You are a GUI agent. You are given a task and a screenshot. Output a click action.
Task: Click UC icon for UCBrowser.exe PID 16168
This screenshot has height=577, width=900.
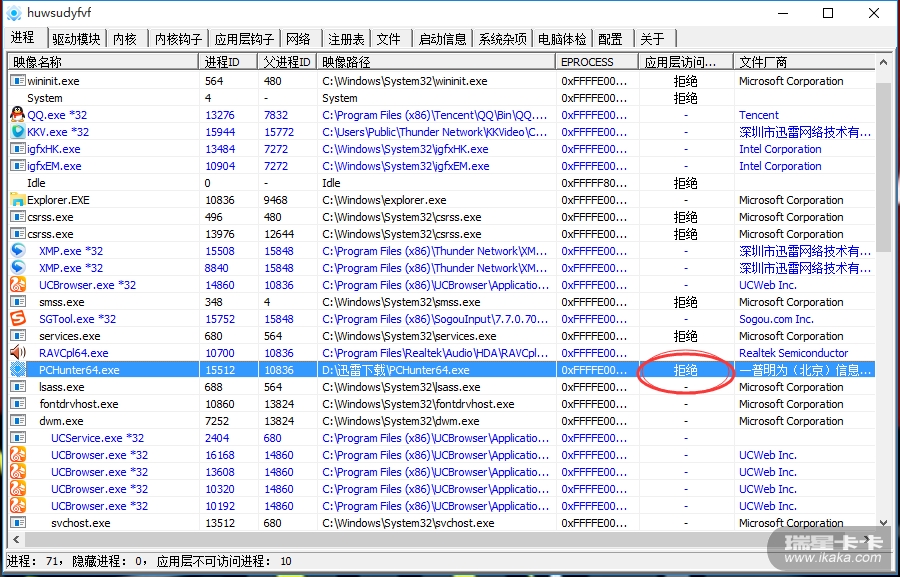18,455
